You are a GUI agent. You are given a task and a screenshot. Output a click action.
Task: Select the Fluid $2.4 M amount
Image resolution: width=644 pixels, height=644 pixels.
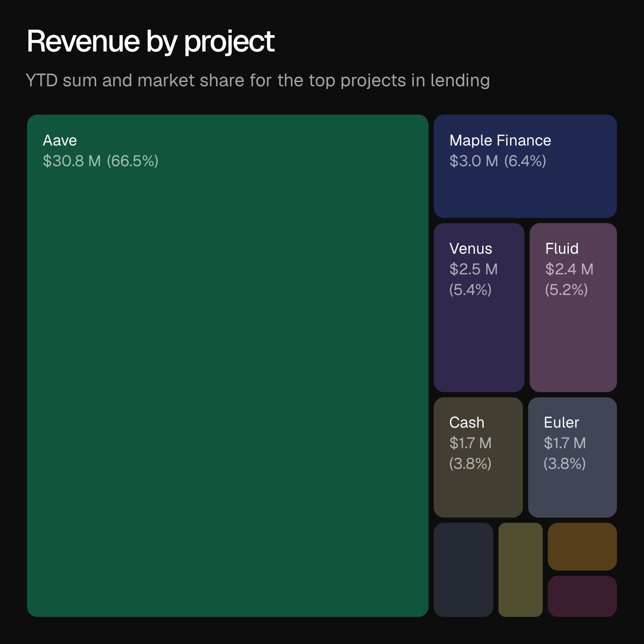[569, 269]
